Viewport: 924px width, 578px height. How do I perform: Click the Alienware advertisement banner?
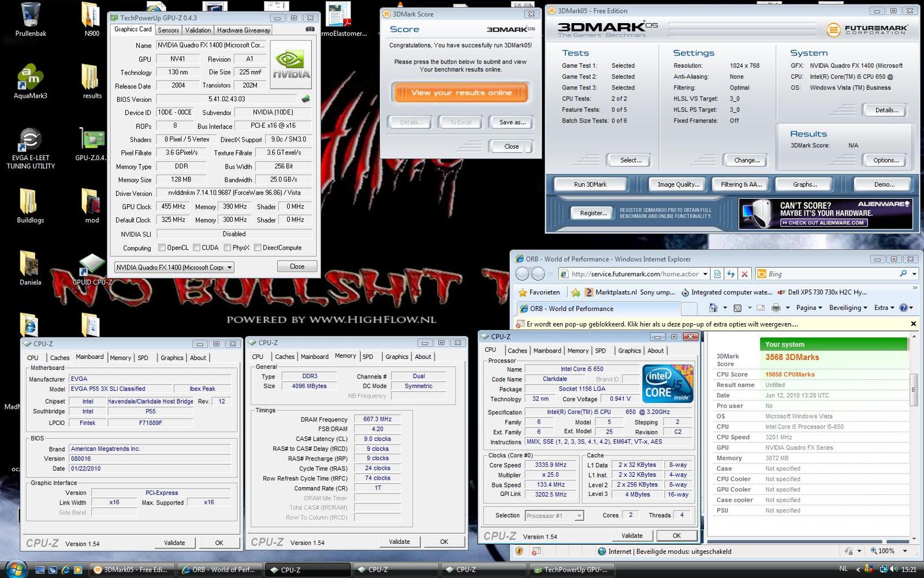tap(825, 213)
